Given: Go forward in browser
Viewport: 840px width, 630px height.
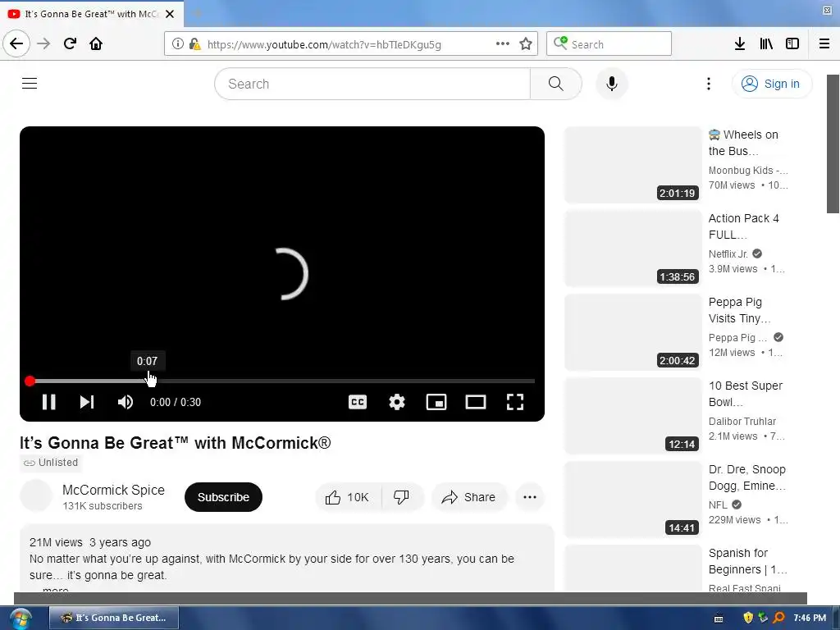Looking at the screenshot, I should (43, 43).
